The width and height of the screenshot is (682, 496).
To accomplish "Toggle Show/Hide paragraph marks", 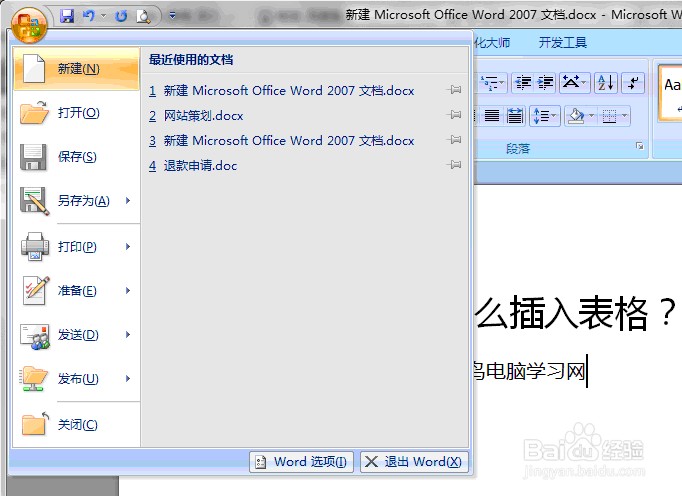I will [633, 82].
